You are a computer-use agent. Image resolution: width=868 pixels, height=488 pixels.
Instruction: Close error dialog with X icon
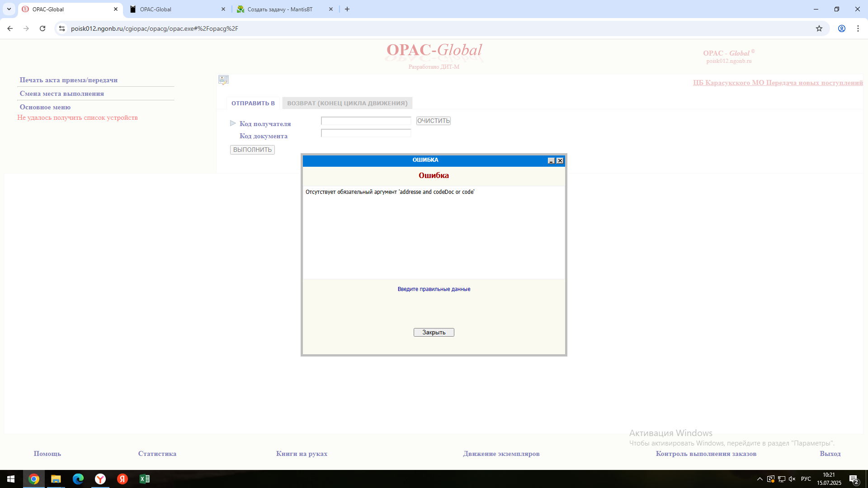[x=560, y=161]
